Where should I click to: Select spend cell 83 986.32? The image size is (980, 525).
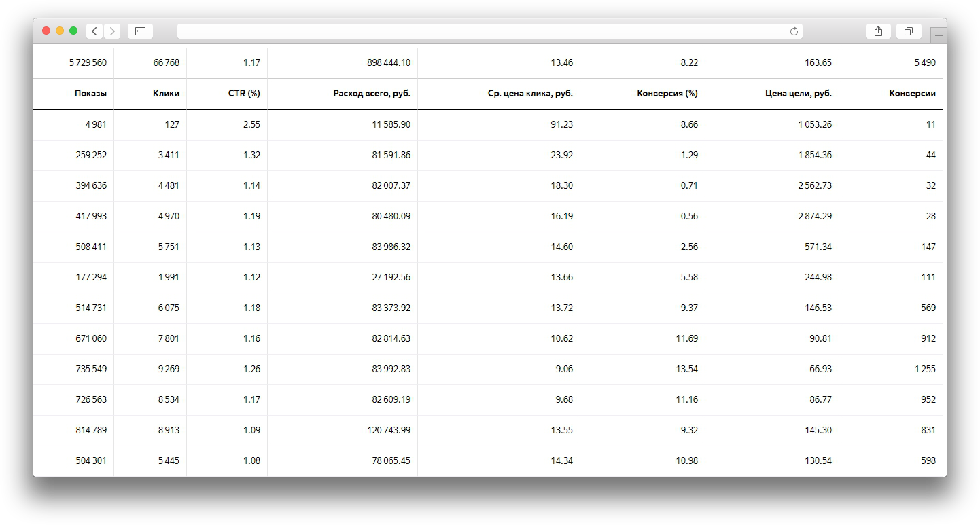391,247
